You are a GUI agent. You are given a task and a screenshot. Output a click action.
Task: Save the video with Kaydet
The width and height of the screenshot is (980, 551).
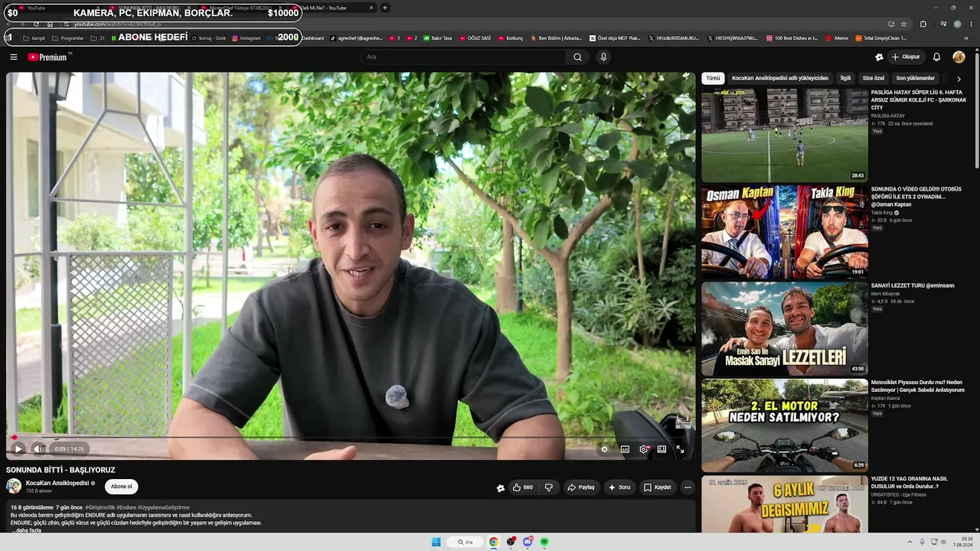[657, 487]
